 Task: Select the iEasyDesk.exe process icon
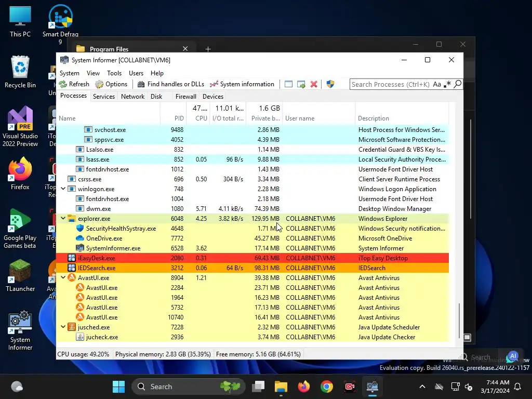tap(71, 258)
